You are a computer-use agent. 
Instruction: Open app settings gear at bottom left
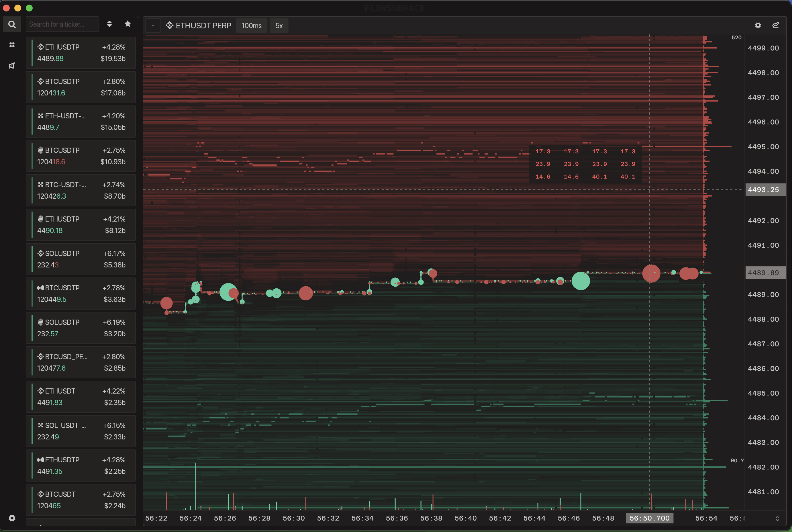[12, 518]
